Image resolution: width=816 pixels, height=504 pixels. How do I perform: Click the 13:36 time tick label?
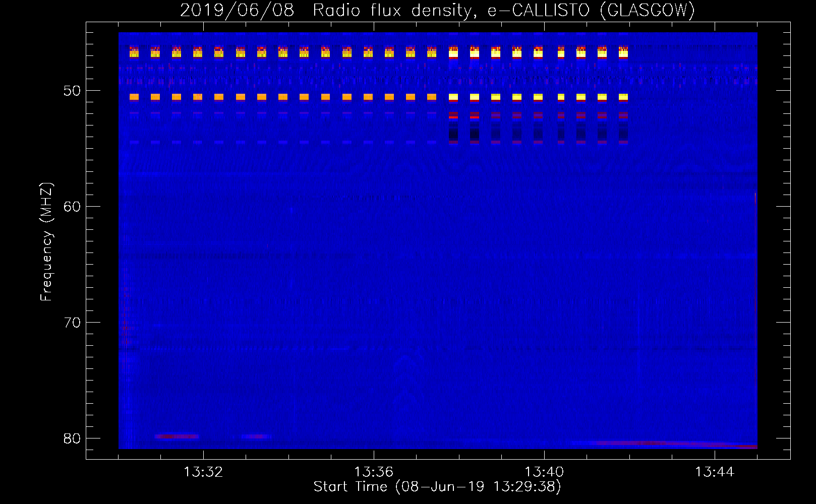[374, 472]
